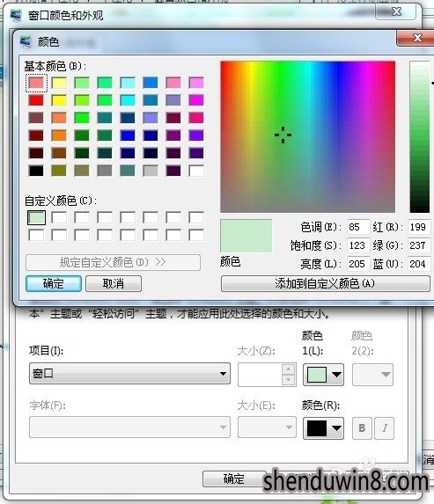
Task: Select the pure blue basic color swatch
Action: pyautogui.click(x=128, y=135)
